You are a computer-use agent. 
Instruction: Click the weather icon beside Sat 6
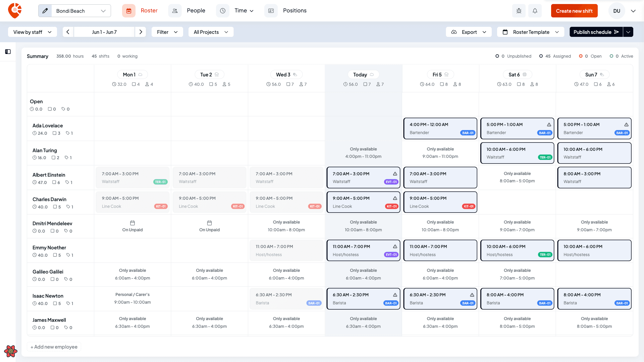(525, 74)
